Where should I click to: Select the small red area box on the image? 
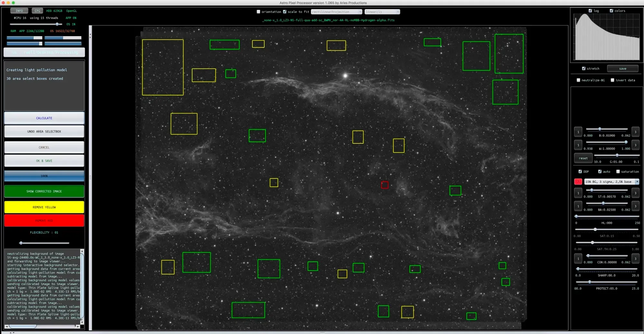click(x=384, y=185)
